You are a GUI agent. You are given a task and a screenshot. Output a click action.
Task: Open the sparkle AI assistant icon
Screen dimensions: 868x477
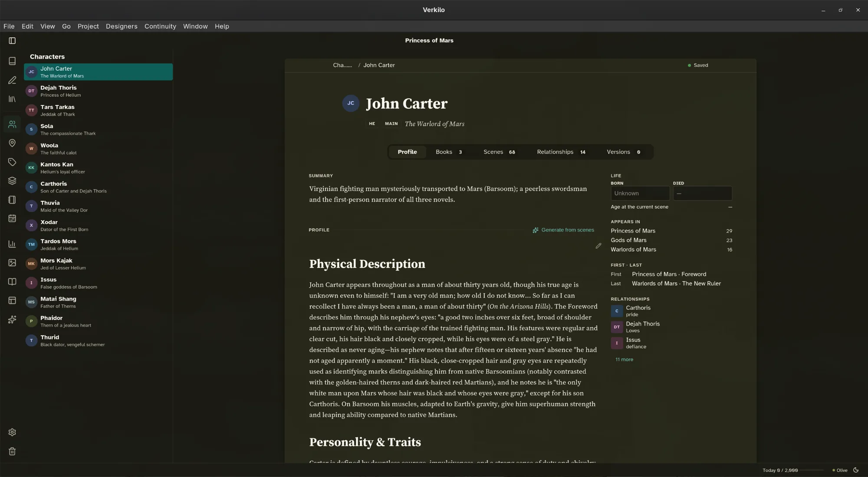point(12,320)
